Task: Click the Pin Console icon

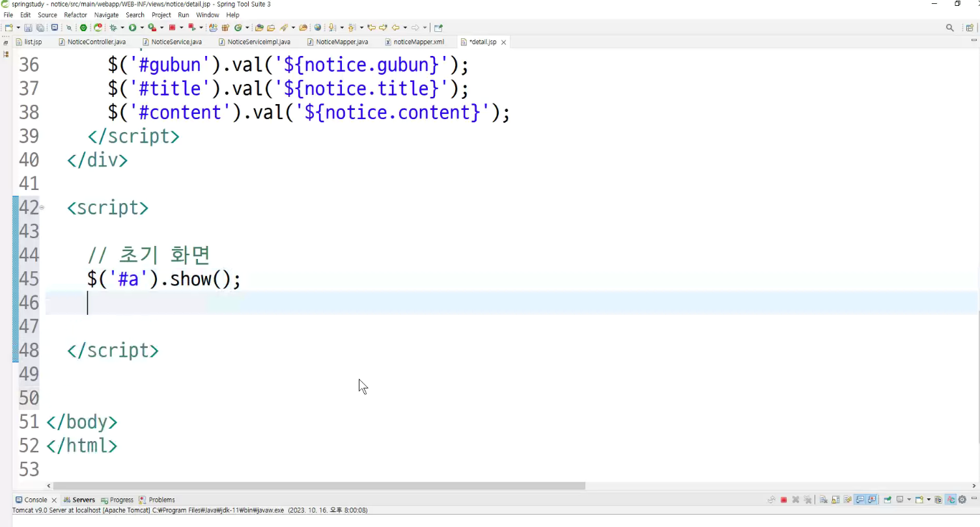Action: coord(887,500)
